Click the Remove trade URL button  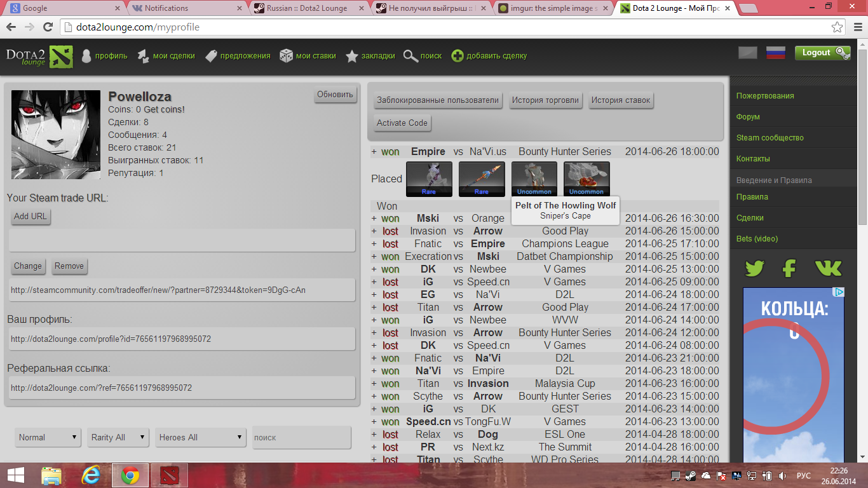tap(69, 266)
